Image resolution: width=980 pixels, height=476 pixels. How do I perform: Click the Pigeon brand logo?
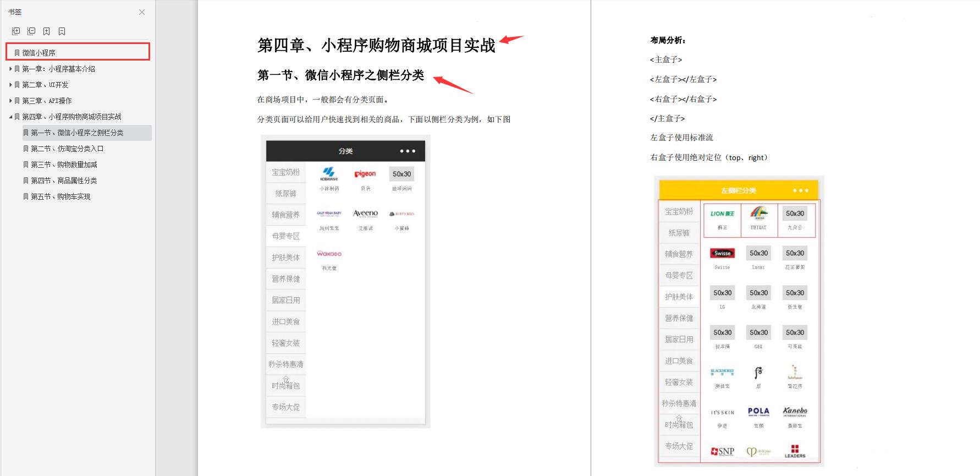(365, 174)
